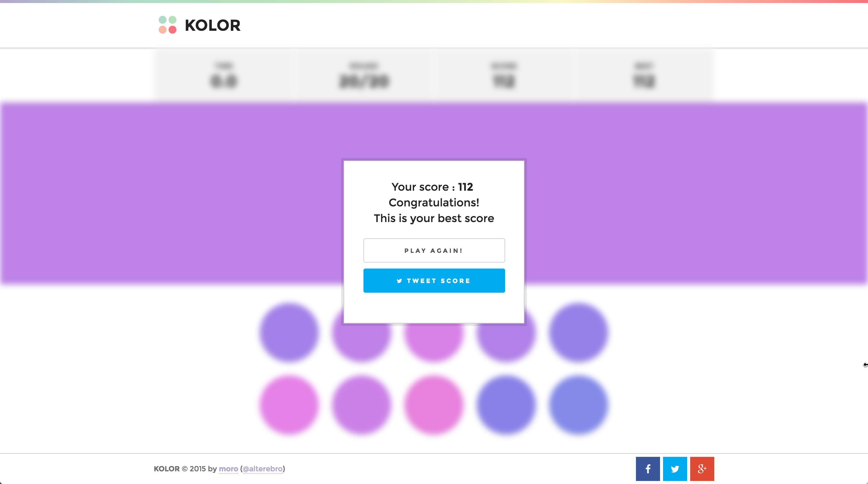Select top-right purple-blue color circle
Viewport: 868px width, 484px height.
pos(578,332)
